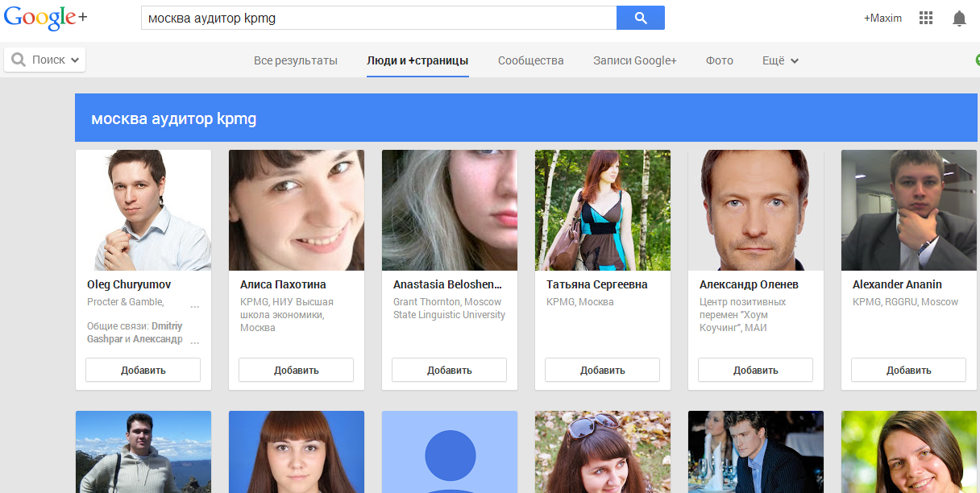This screenshot has width=980, height=493.
Task: Open the Сообщества tab
Action: [x=531, y=60]
